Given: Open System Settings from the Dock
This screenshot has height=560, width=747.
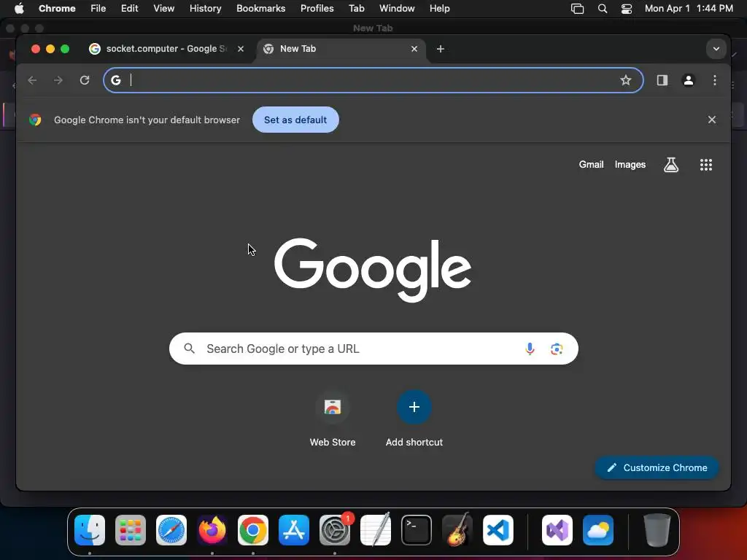Looking at the screenshot, I should [x=334, y=530].
